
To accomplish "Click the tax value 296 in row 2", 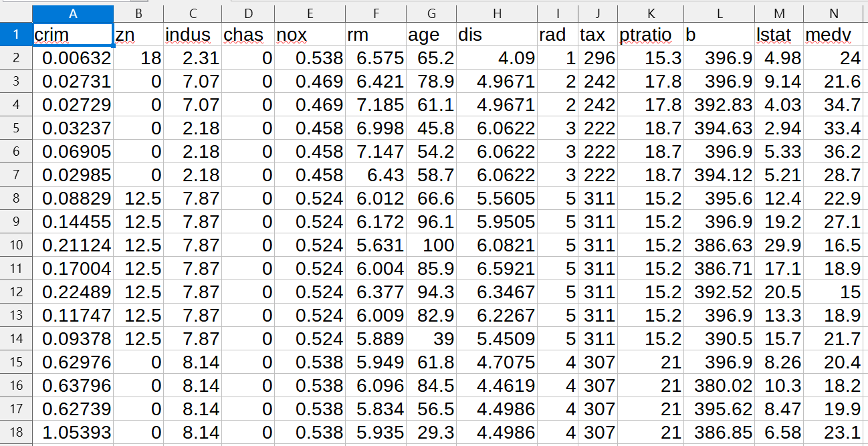I will (596, 58).
